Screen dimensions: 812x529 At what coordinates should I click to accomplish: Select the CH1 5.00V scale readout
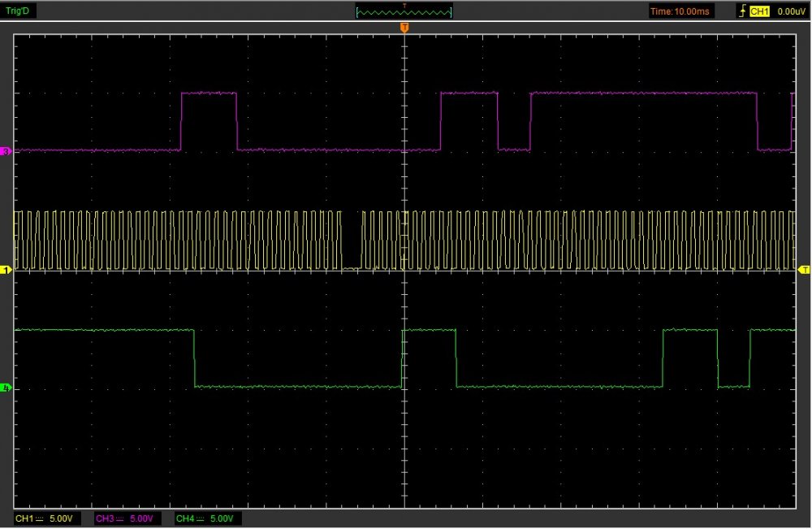pos(60,518)
